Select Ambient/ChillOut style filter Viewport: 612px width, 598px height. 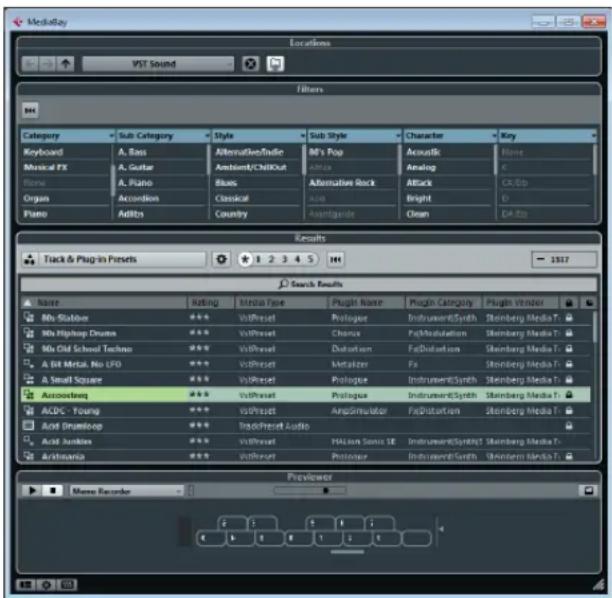(251, 167)
